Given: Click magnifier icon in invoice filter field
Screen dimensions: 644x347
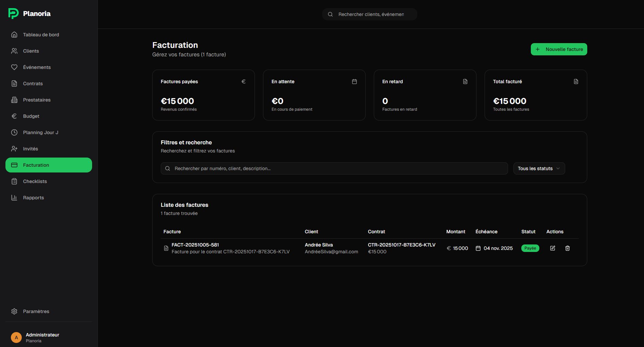Looking at the screenshot, I should [168, 168].
